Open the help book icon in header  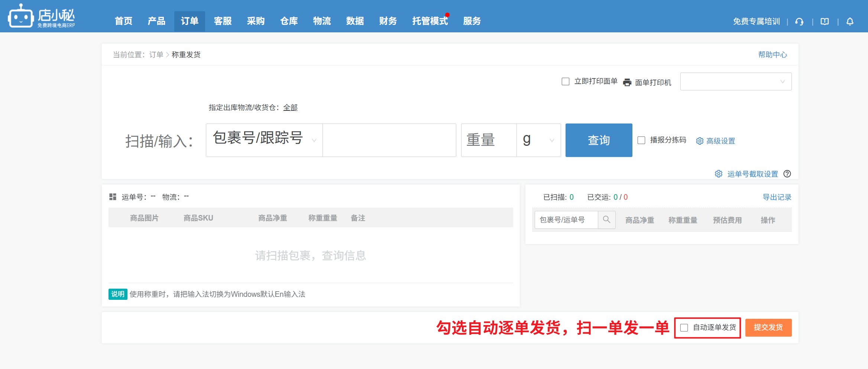(x=825, y=22)
